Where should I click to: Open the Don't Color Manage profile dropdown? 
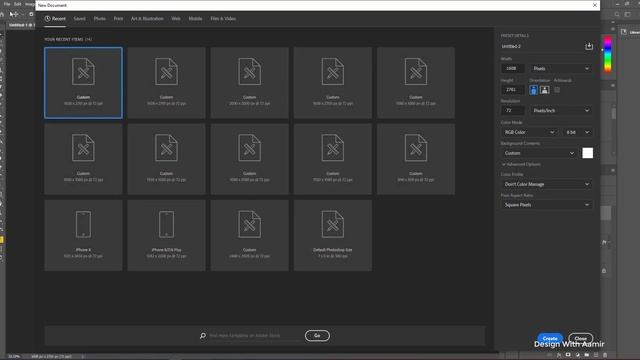(x=547, y=184)
